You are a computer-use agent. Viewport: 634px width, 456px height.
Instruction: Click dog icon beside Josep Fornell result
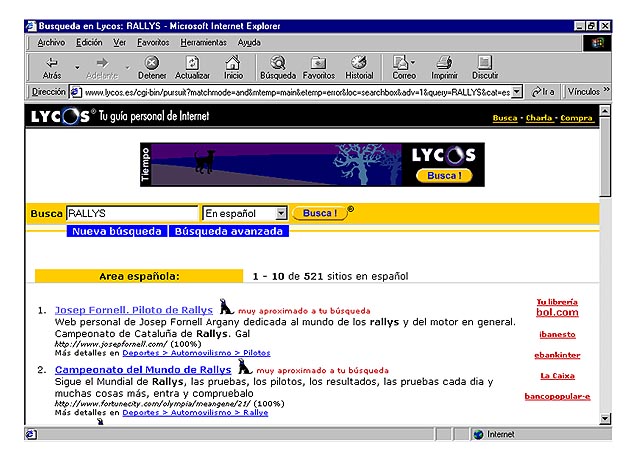[226, 306]
